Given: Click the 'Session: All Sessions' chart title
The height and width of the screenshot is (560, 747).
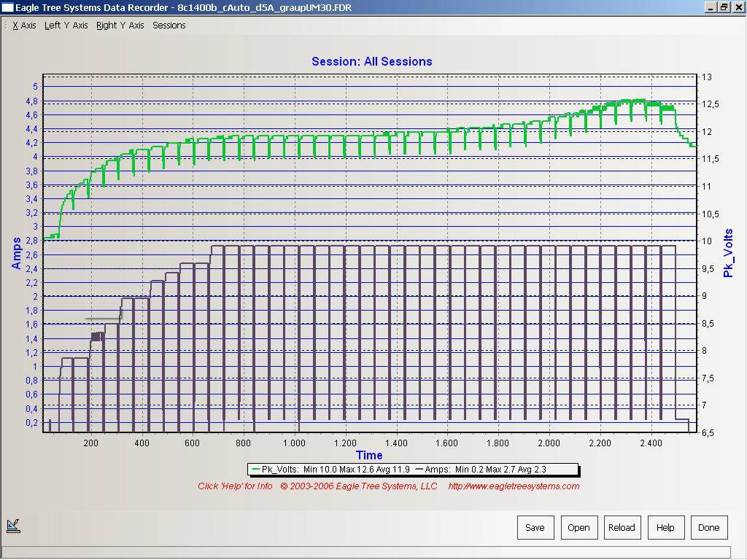Looking at the screenshot, I should (371, 62).
